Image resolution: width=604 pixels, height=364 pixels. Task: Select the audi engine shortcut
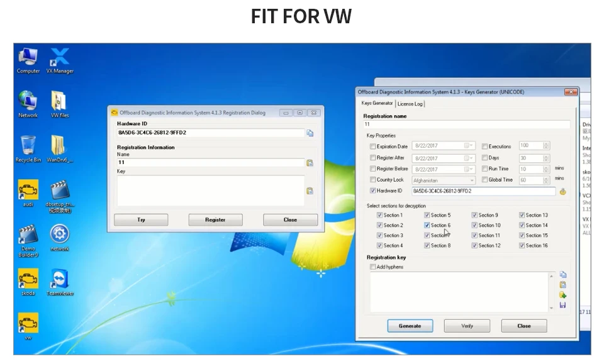(28, 194)
